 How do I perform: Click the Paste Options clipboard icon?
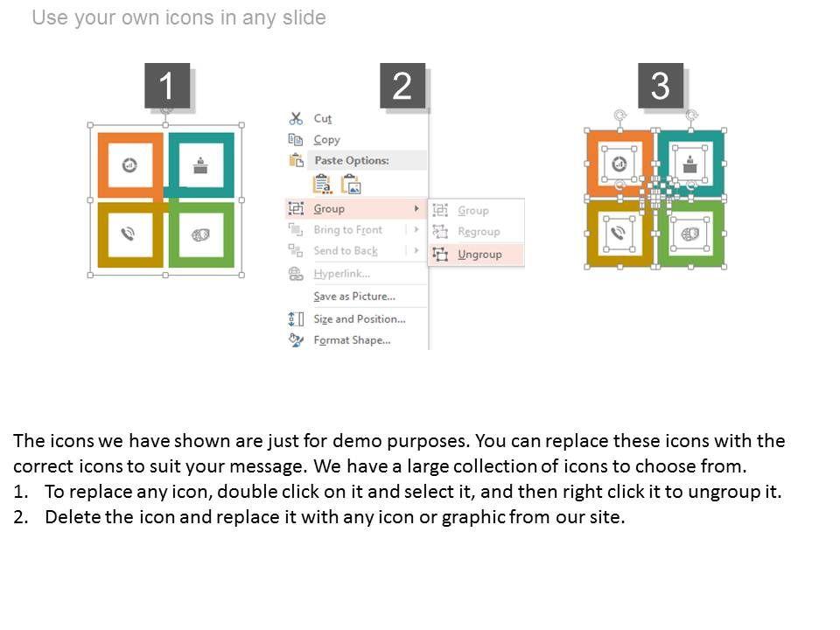(297, 160)
